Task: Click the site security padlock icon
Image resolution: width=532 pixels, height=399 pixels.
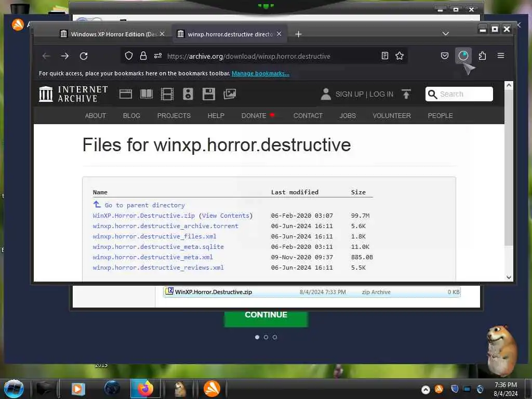Action: pos(143,56)
